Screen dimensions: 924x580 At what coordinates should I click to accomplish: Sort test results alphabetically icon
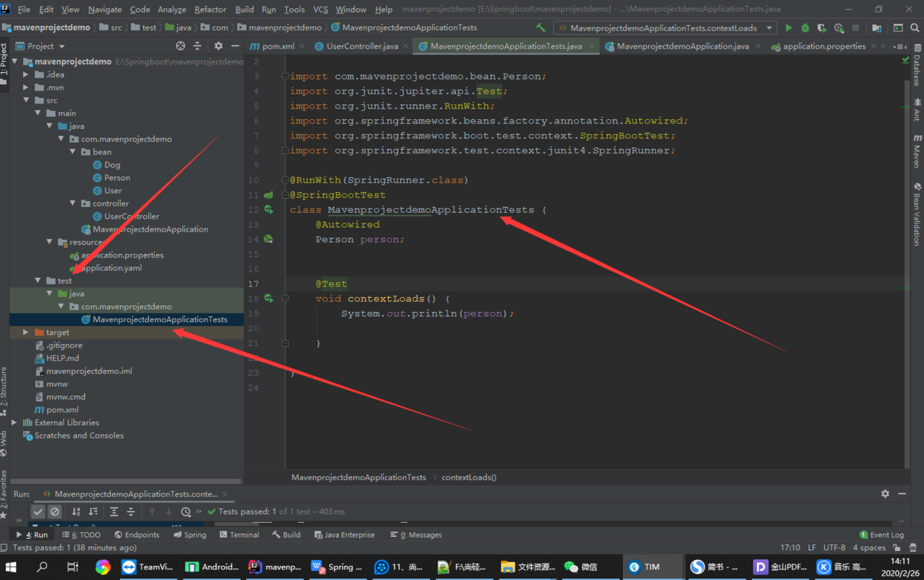point(76,512)
